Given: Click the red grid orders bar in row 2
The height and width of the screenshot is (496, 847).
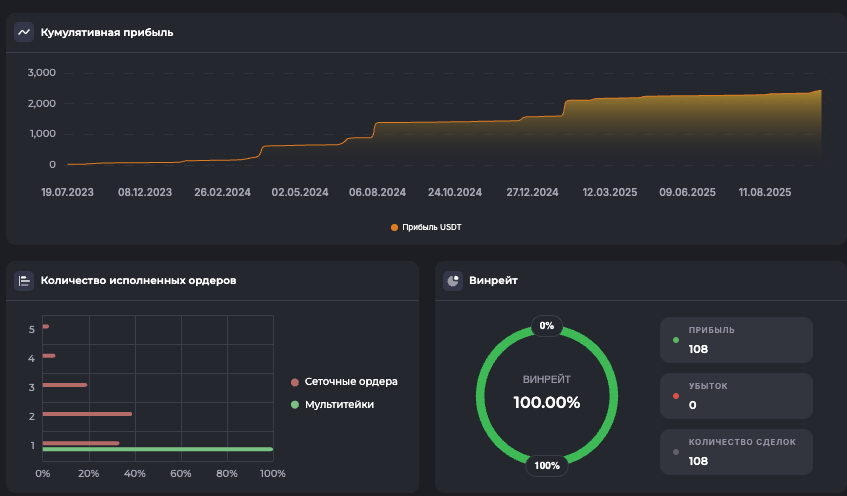Looking at the screenshot, I should [87, 414].
